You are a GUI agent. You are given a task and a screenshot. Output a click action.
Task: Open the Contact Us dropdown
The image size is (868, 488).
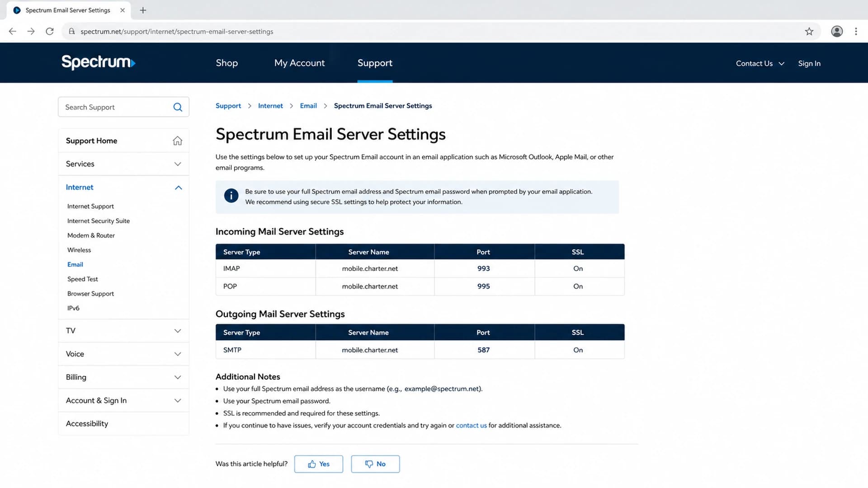[x=759, y=63]
